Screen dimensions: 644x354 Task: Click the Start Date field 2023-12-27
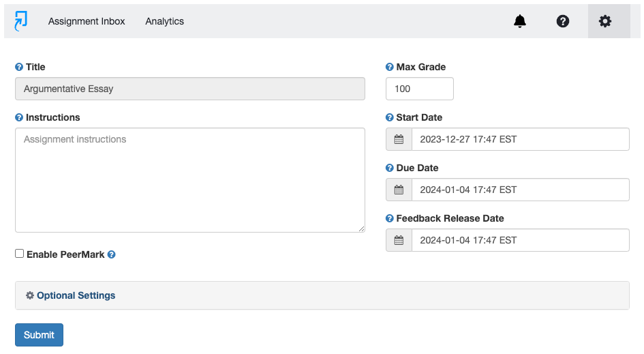(x=521, y=139)
